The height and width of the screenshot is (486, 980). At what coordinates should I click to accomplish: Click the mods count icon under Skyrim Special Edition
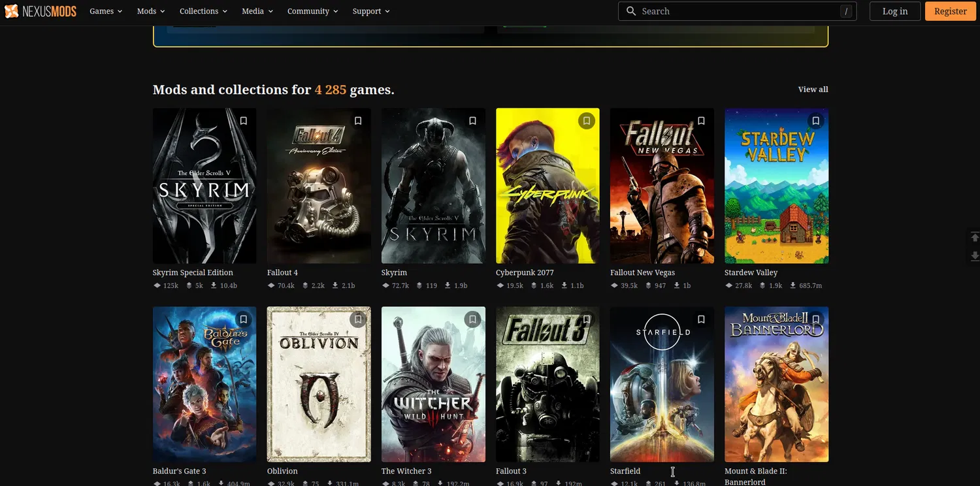157,285
